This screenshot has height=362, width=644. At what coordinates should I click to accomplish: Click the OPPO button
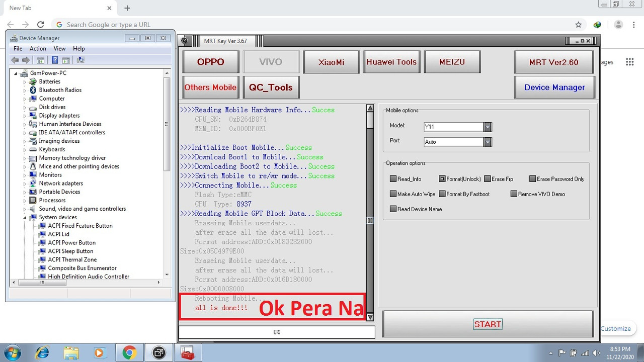click(x=211, y=62)
